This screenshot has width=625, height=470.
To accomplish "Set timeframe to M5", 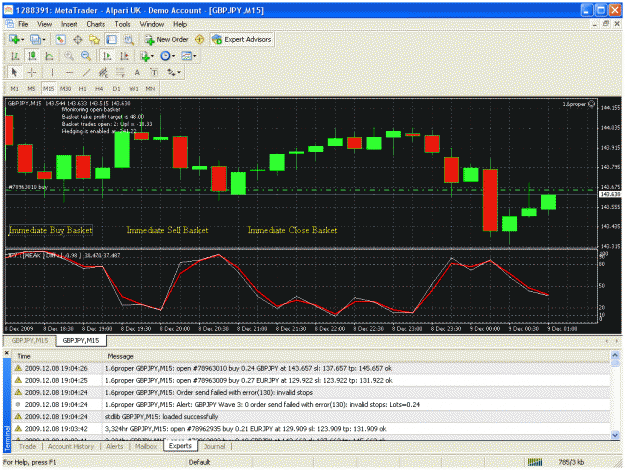I will 31,89.
